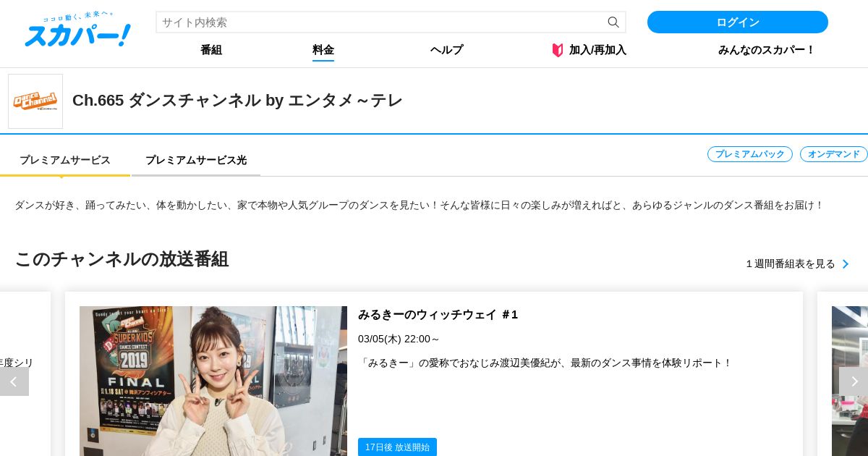The image size is (868, 456).
Task: Click the program description mentioning 渡辺美優紀
Action: 546,363
